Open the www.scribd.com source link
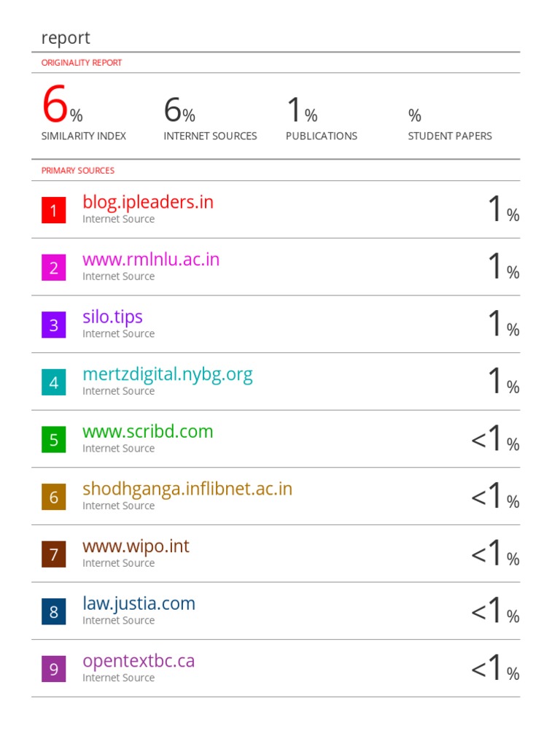 [148, 431]
